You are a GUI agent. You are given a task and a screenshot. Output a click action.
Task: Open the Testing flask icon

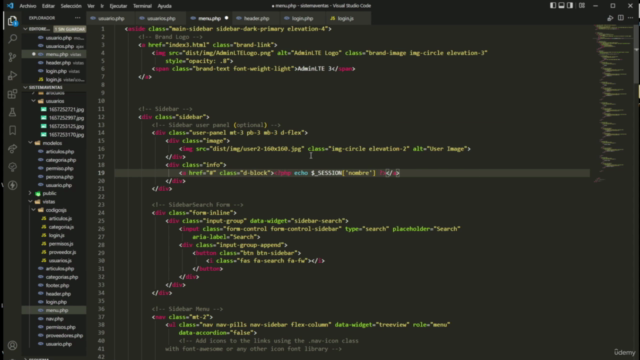(12, 112)
